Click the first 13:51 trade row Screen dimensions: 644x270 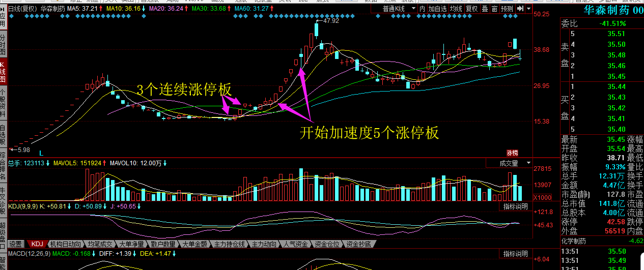(602, 251)
